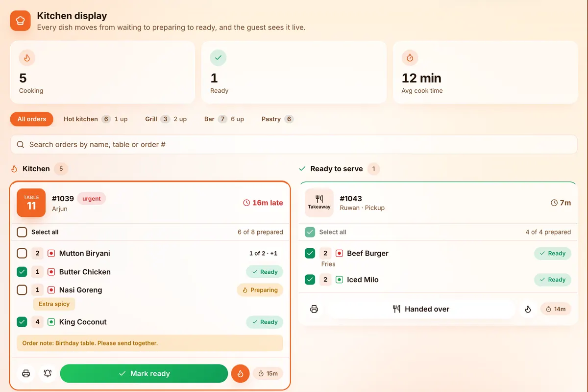Open the Pastry station tab

[277, 119]
